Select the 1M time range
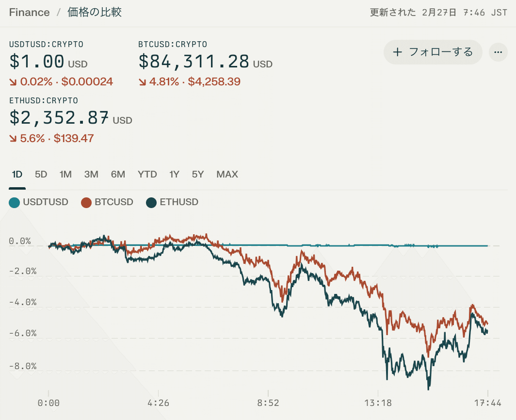Screen dimensions: 516x420 pyautogui.click(x=65, y=174)
